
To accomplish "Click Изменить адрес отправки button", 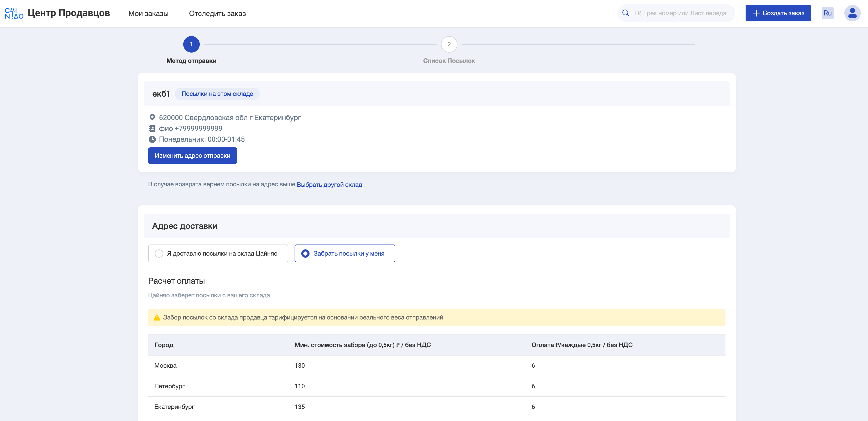I will [192, 155].
